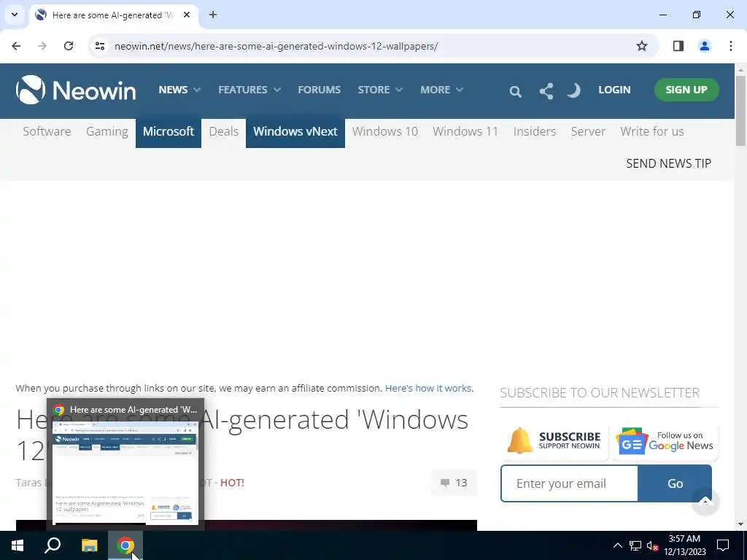Click the taskbar clock showing 3:57 AM
The width and height of the screenshot is (747, 560).
tap(684, 545)
